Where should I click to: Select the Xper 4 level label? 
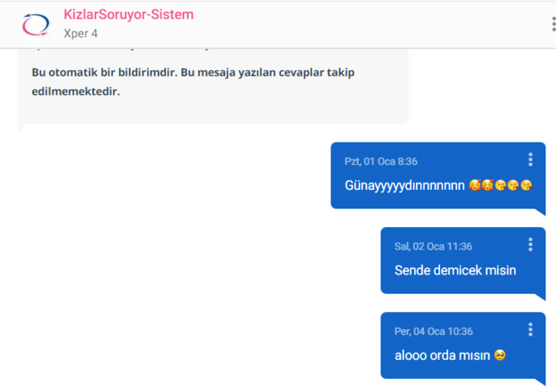[x=81, y=34]
